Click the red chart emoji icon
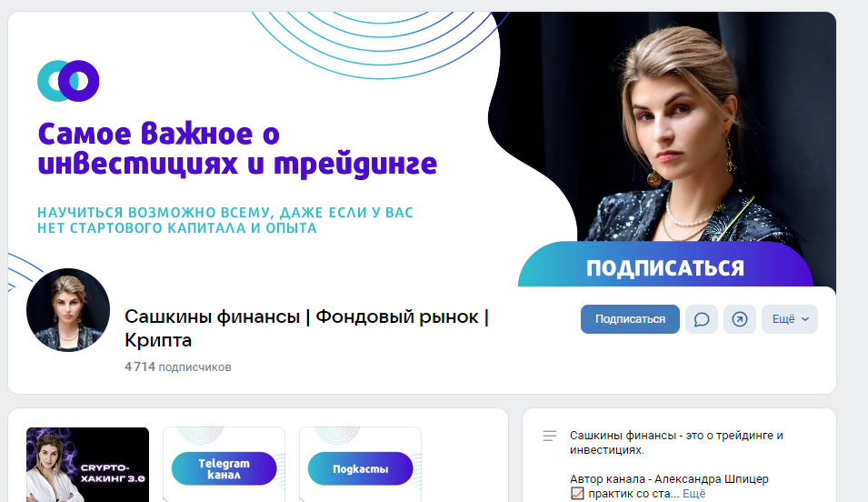The image size is (868, 502). coord(577,493)
